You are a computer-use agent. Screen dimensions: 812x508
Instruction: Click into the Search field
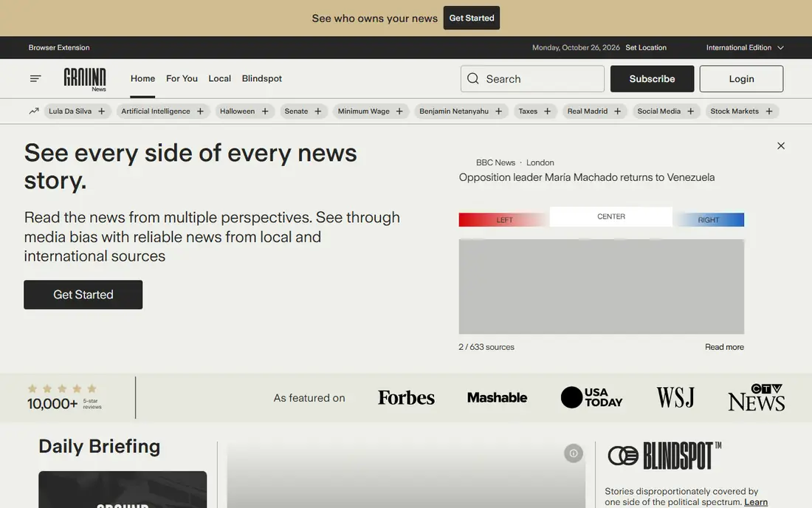tap(532, 79)
